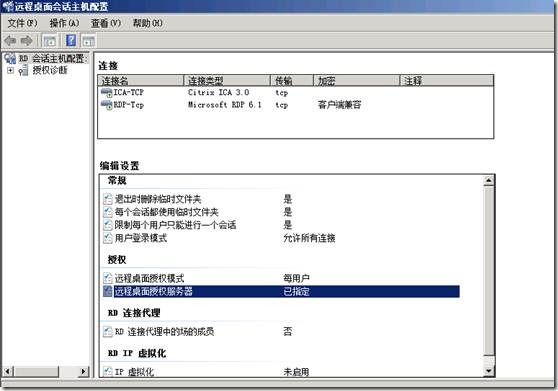Image resolution: width=558 pixels, height=391 pixels.
Task: Select the 授权诊断 tree item
Action: [50, 70]
